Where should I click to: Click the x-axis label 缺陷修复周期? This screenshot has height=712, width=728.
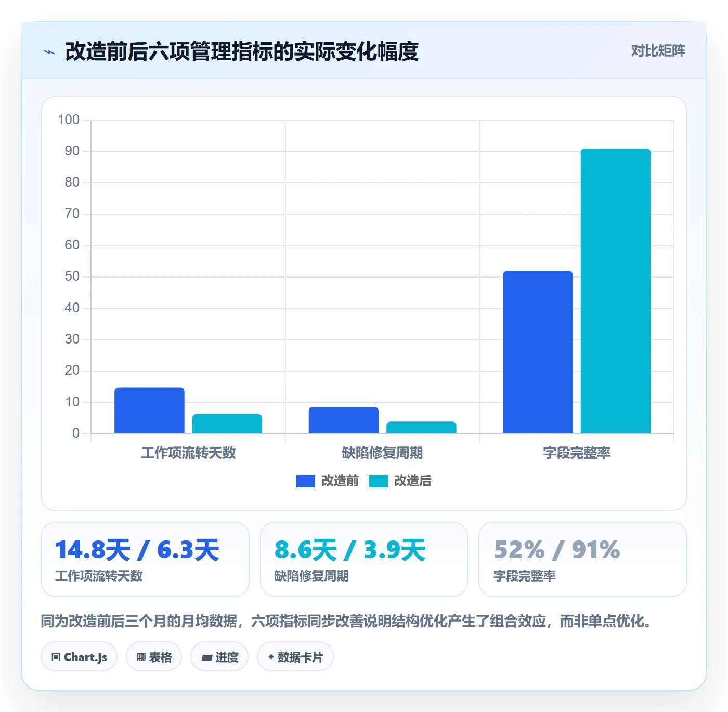382,453
